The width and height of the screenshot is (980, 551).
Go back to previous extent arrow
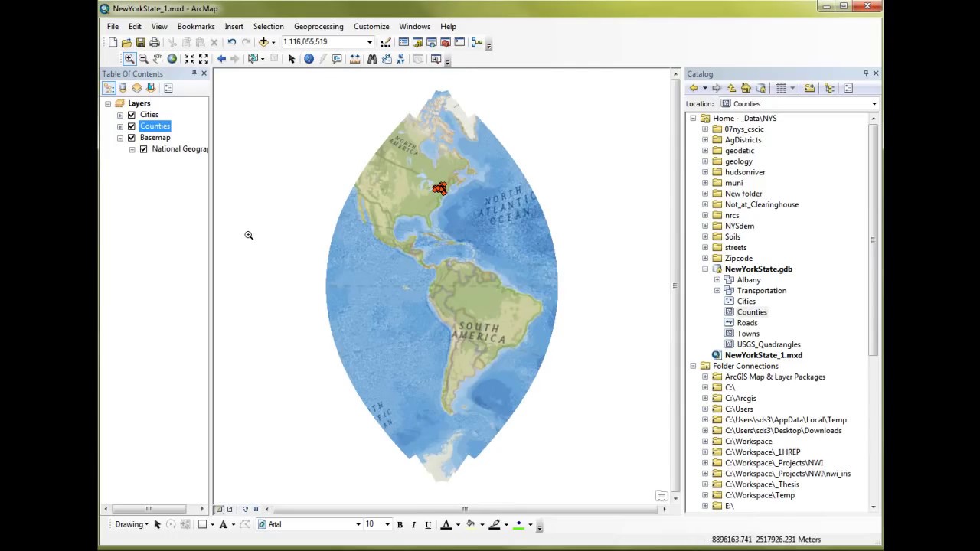pyautogui.click(x=221, y=59)
